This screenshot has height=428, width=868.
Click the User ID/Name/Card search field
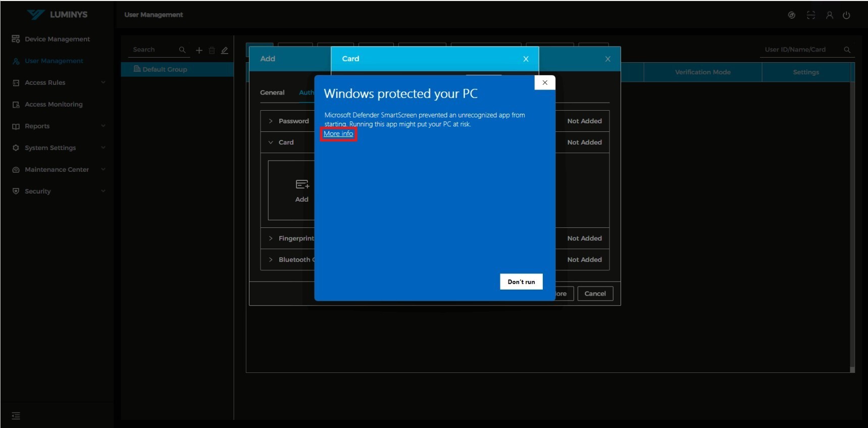pyautogui.click(x=801, y=50)
